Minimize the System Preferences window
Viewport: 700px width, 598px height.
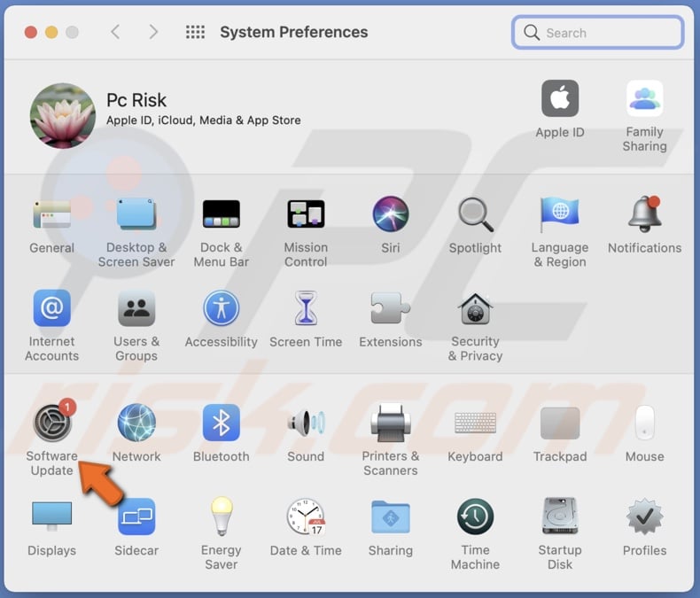(x=51, y=32)
